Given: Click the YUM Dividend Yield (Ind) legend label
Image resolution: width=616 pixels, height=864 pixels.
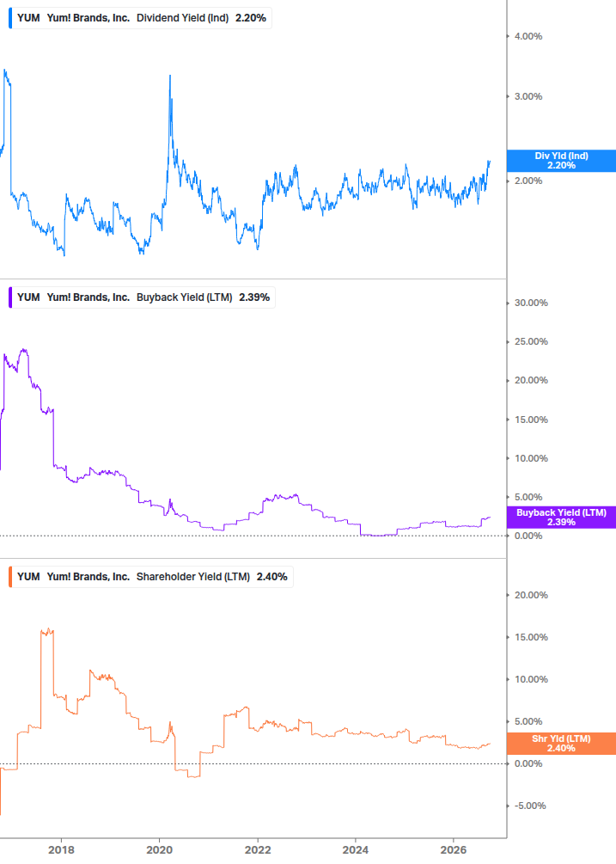Looking at the screenshot, I should point(140,18).
